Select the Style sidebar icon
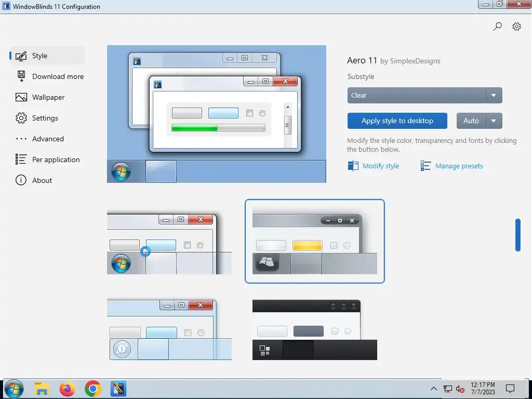This screenshot has width=532, height=399. click(21, 56)
